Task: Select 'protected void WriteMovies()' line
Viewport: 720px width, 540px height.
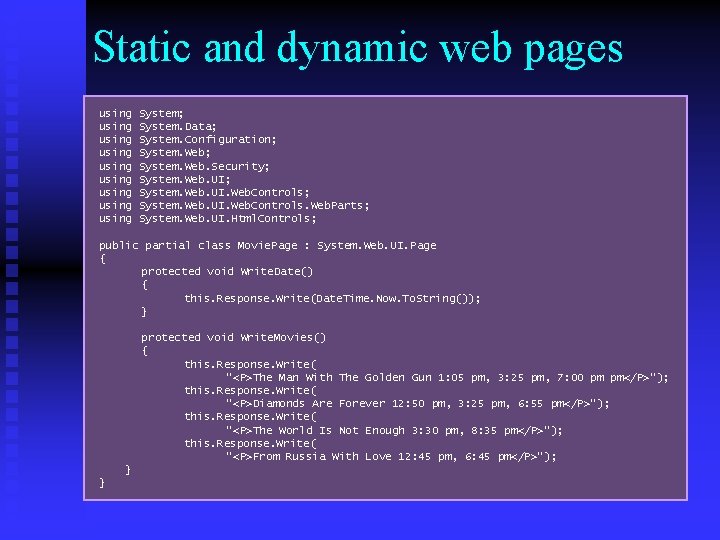Action: [233, 338]
